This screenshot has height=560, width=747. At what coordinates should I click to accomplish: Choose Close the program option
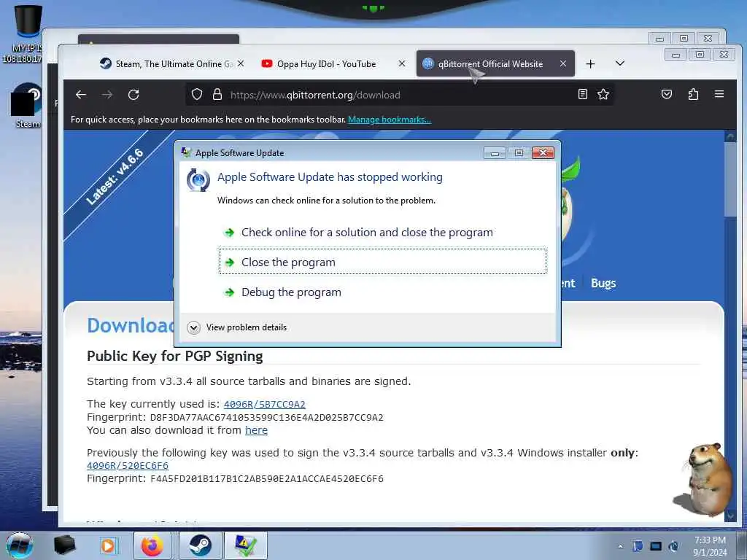coord(383,262)
